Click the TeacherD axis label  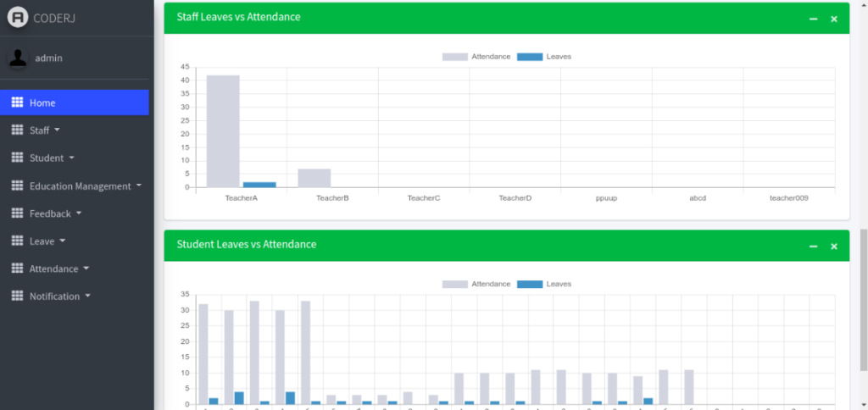pyautogui.click(x=515, y=198)
